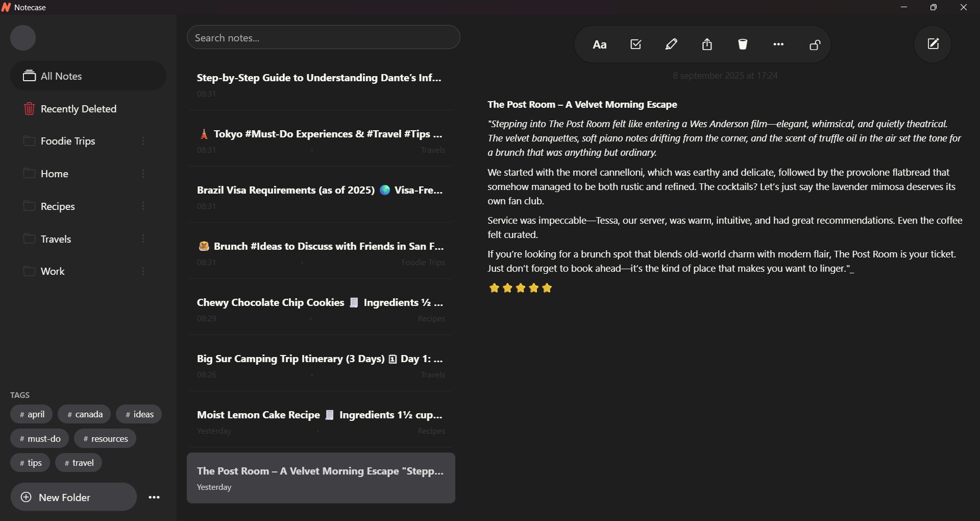Maximize the Notecase window
Image resolution: width=980 pixels, height=521 pixels.
pyautogui.click(x=934, y=7)
